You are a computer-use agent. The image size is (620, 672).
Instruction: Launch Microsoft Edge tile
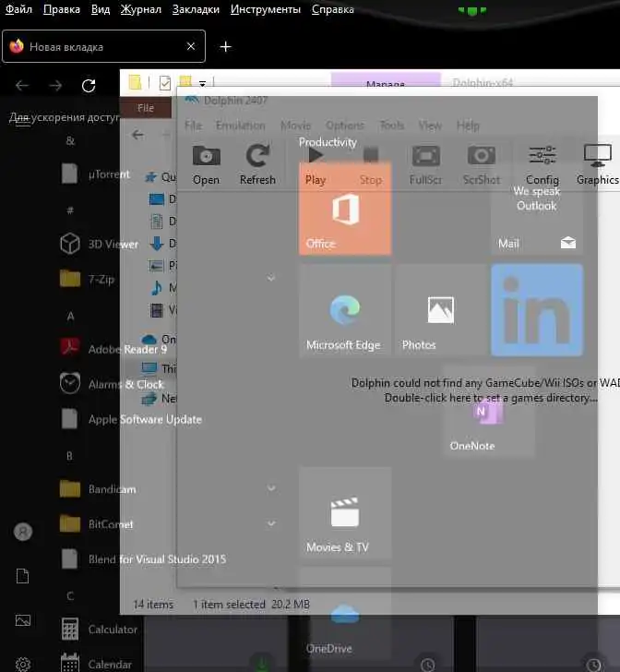[345, 310]
